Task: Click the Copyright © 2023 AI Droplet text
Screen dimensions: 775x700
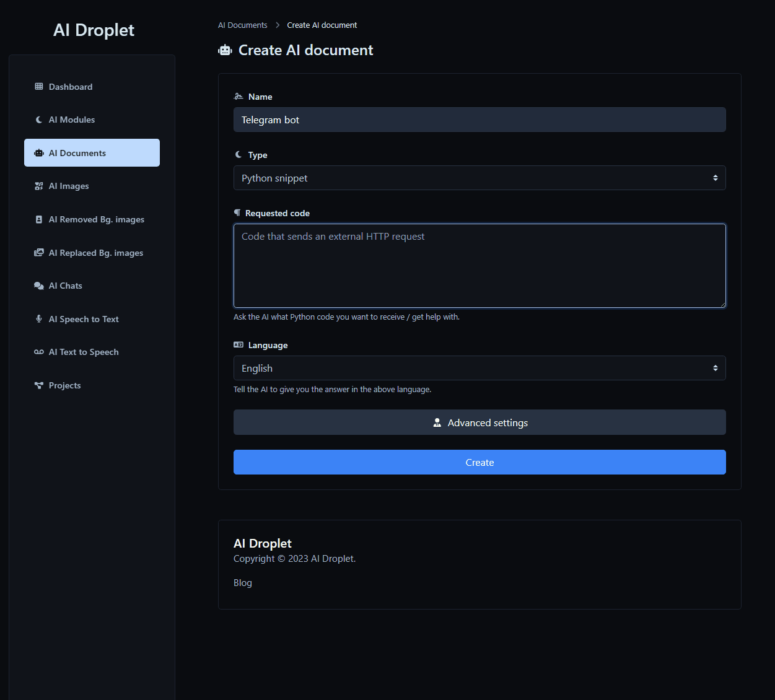Action: [x=295, y=559]
